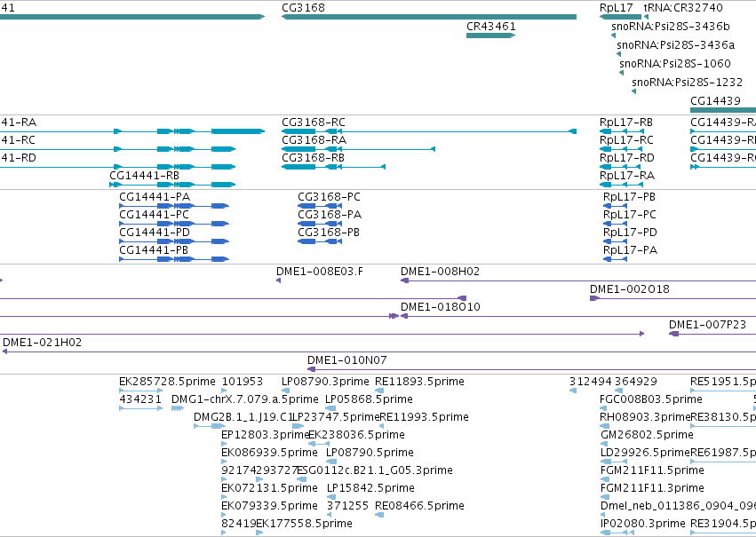Image resolution: width=756 pixels, height=537 pixels.
Task: Click the CG3168-PA protein label
Action: (x=330, y=214)
